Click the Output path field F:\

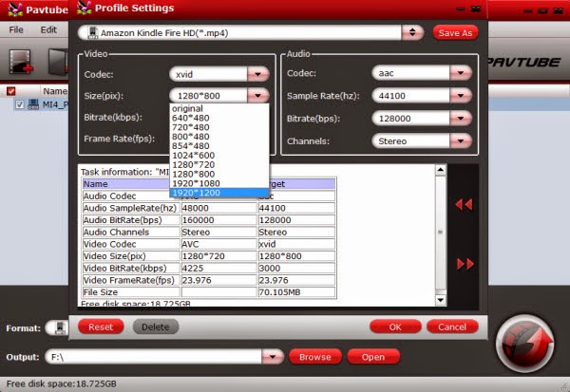coord(153,357)
